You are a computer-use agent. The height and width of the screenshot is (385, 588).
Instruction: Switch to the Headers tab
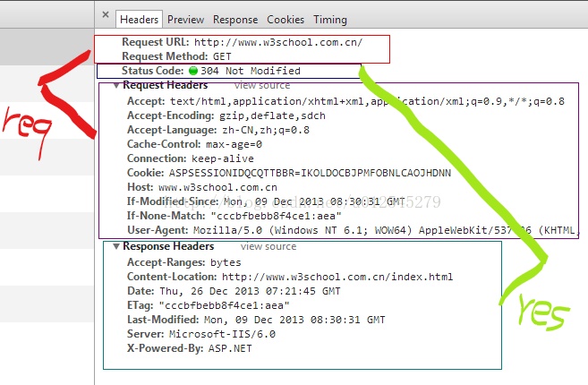[139, 19]
